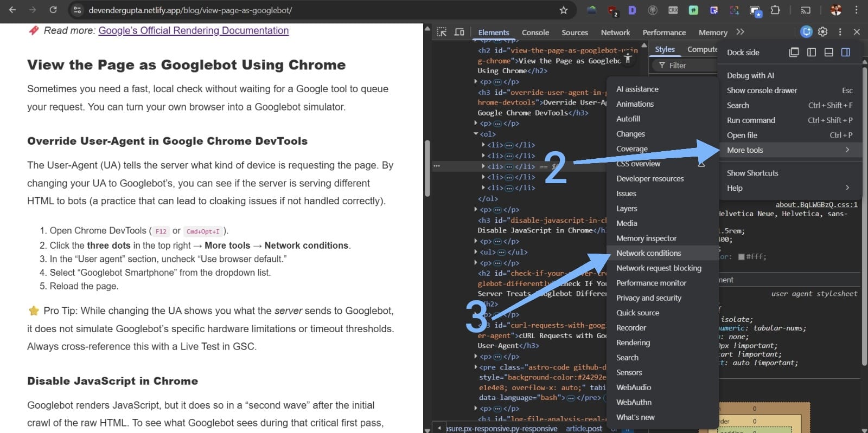The width and height of the screenshot is (868, 433).
Task: Switch to the Computed pane tab
Action: click(702, 49)
